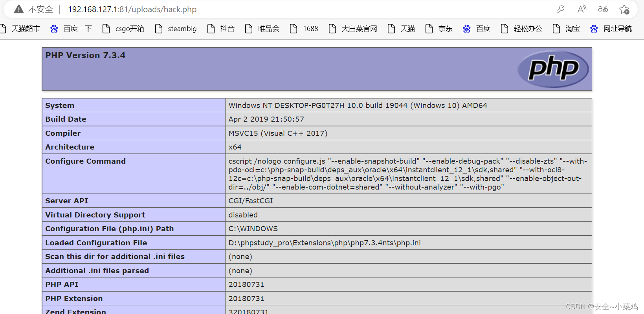The image size is (644, 314).
Task: Select the Build Date label
Action: click(66, 119)
